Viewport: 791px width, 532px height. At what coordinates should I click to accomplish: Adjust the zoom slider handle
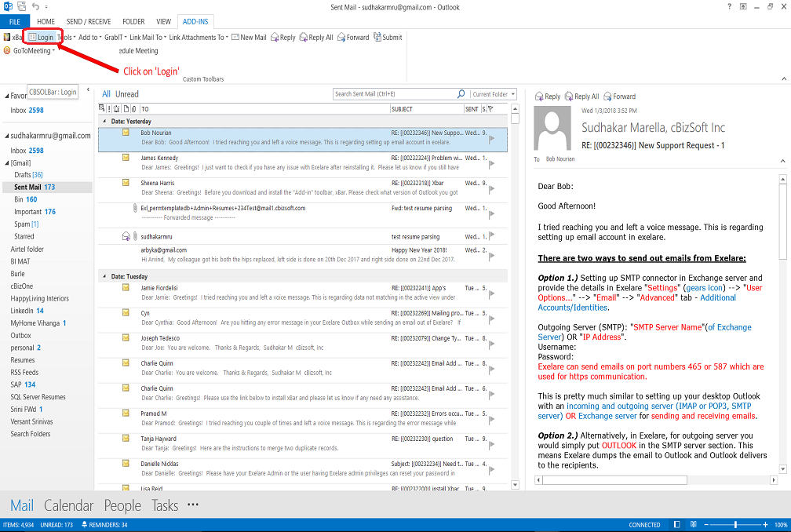click(x=735, y=524)
